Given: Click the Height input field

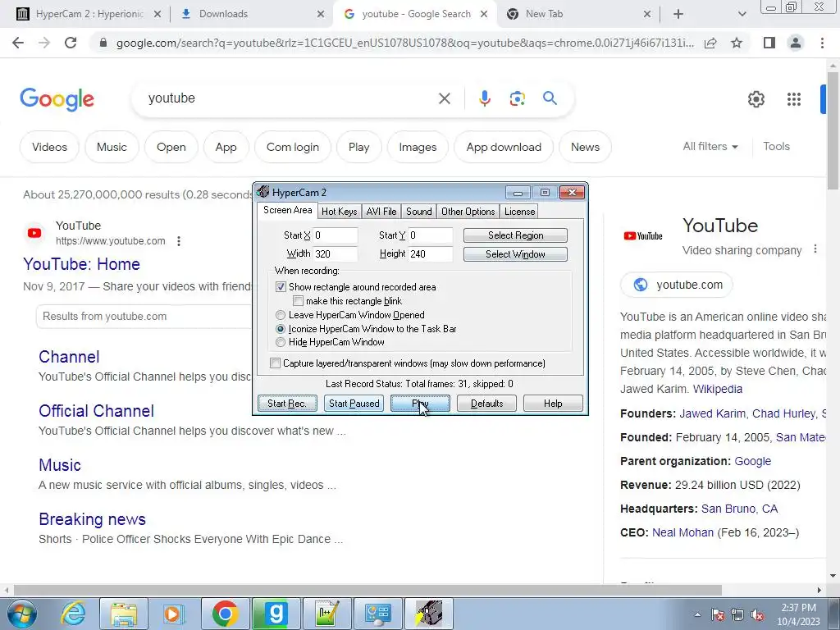Looking at the screenshot, I should (431, 254).
